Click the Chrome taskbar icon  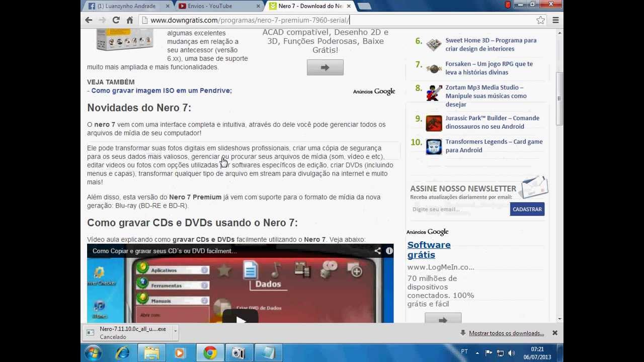tap(210, 353)
